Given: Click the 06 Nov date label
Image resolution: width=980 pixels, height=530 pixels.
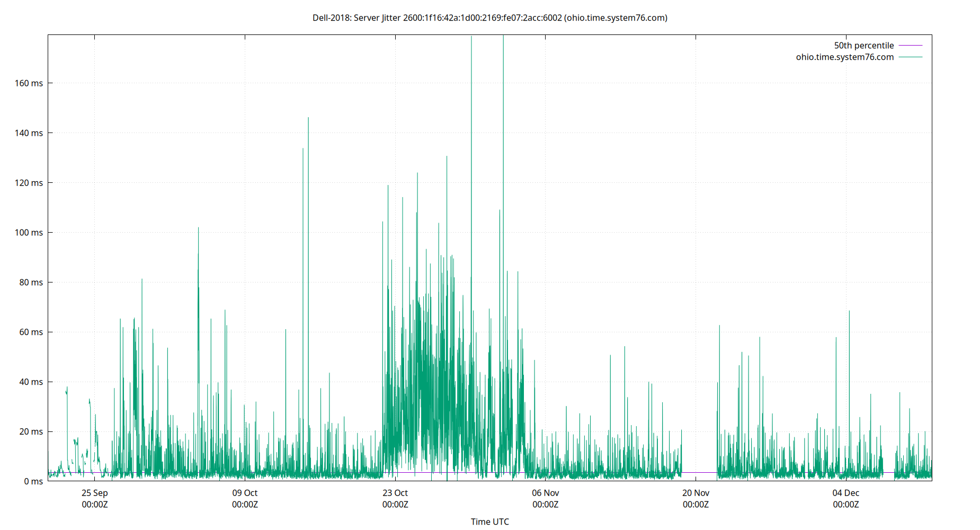Looking at the screenshot, I should coord(546,493).
